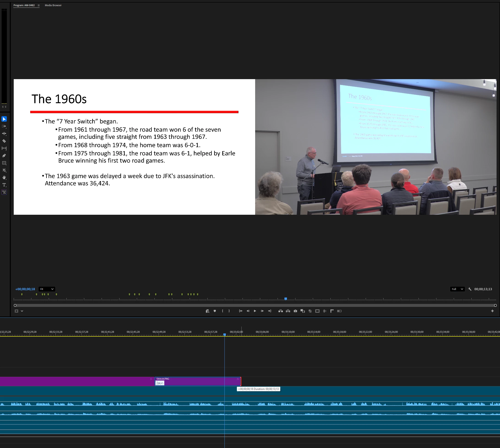Screen dimensions: 500x448
Task: Click the Mark In bracket icon
Action: (222, 311)
